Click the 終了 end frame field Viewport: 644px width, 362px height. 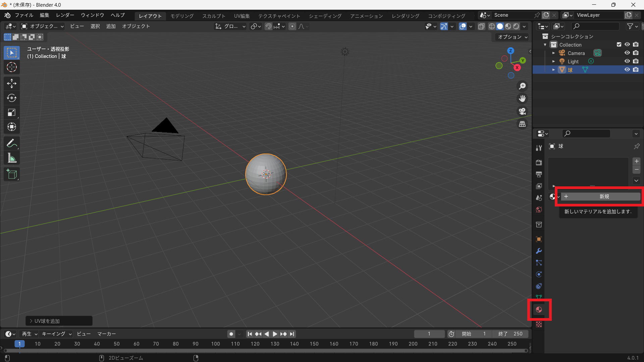pos(510,334)
